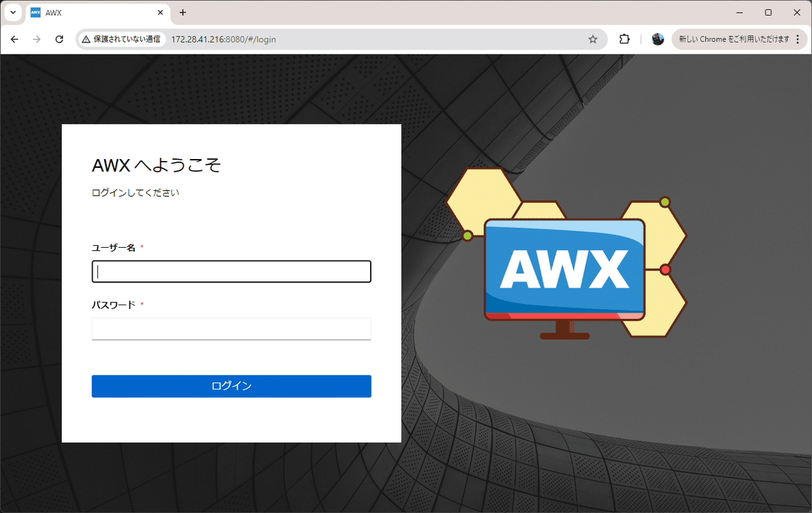This screenshot has width=812, height=513.
Task: Focus the ユーザー名 input field
Action: coord(231,271)
